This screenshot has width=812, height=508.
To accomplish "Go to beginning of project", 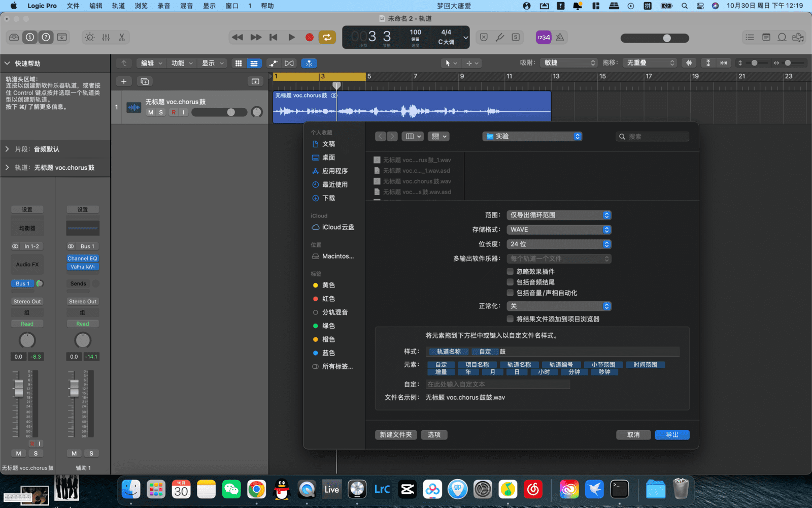I will (274, 37).
